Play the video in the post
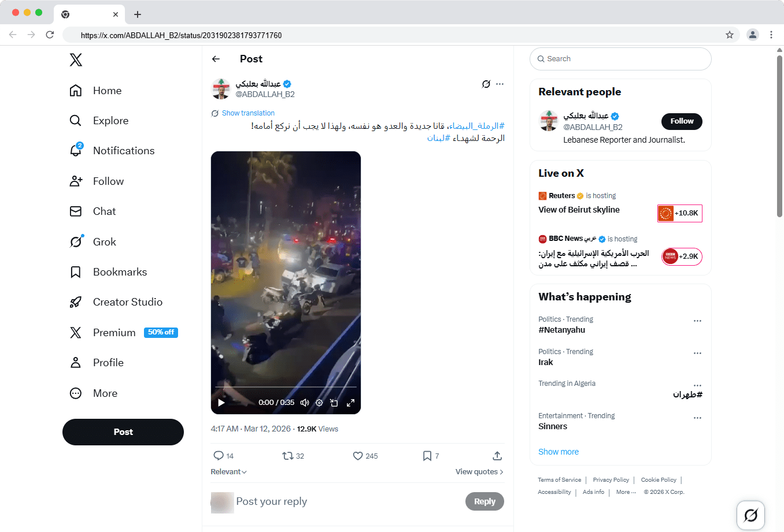The height and width of the screenshot is (532, 784). coord(221,403)
